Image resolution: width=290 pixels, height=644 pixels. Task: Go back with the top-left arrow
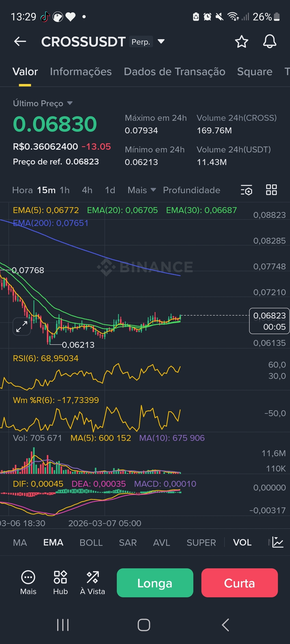tap(20, 42)
